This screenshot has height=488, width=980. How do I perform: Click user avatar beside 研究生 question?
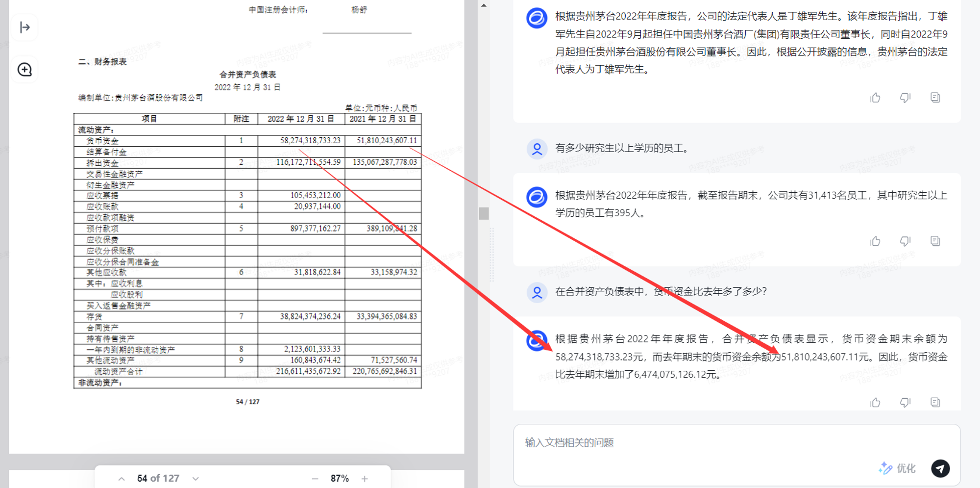click(x=537, y=149)
